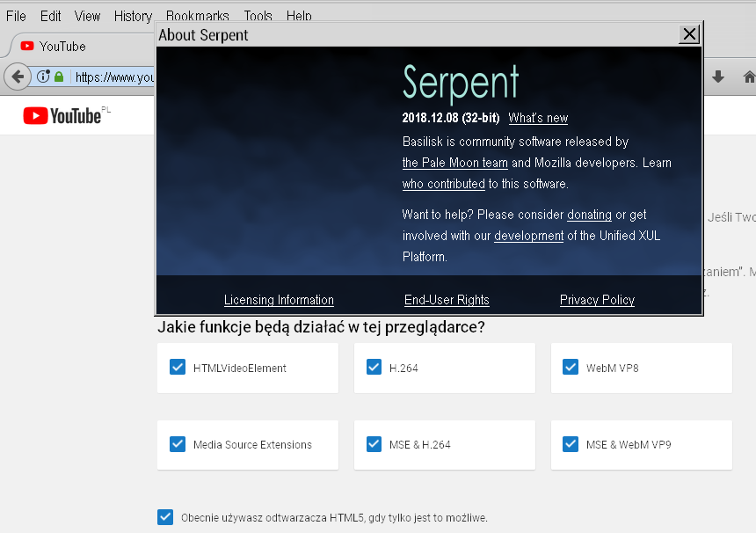The height and width of the screenshot is (533, 756).
Task: Click the browser Back arrow button
Action: (x=17, y=77)
